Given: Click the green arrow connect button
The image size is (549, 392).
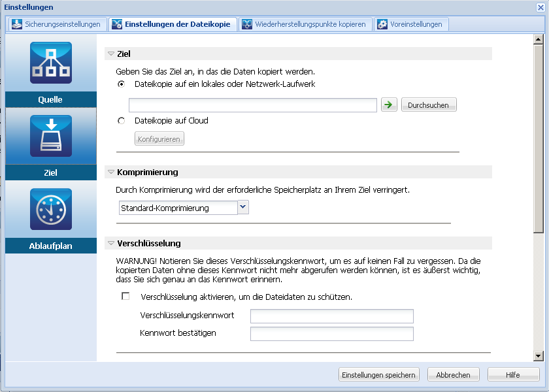Looking at the screenshot, I should (x=389, y=105).
